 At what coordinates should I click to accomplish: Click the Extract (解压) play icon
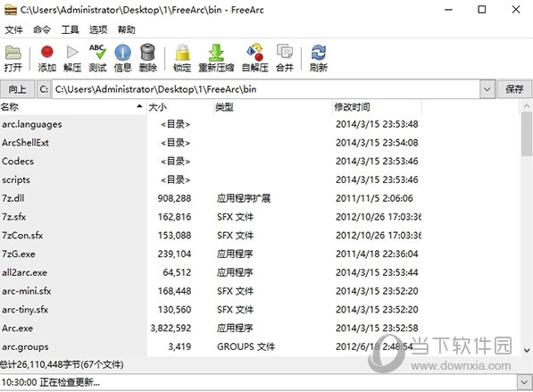pos(72,52)
